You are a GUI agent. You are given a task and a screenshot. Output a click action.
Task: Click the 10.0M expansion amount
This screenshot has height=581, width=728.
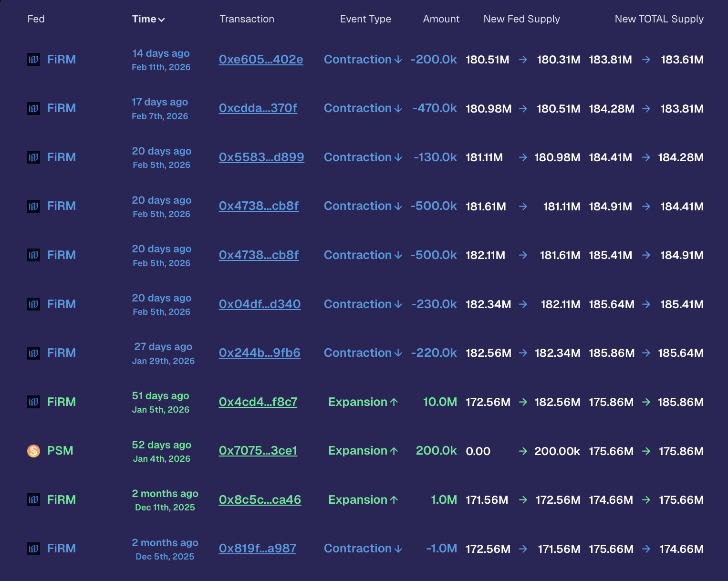tap(440, 402)
